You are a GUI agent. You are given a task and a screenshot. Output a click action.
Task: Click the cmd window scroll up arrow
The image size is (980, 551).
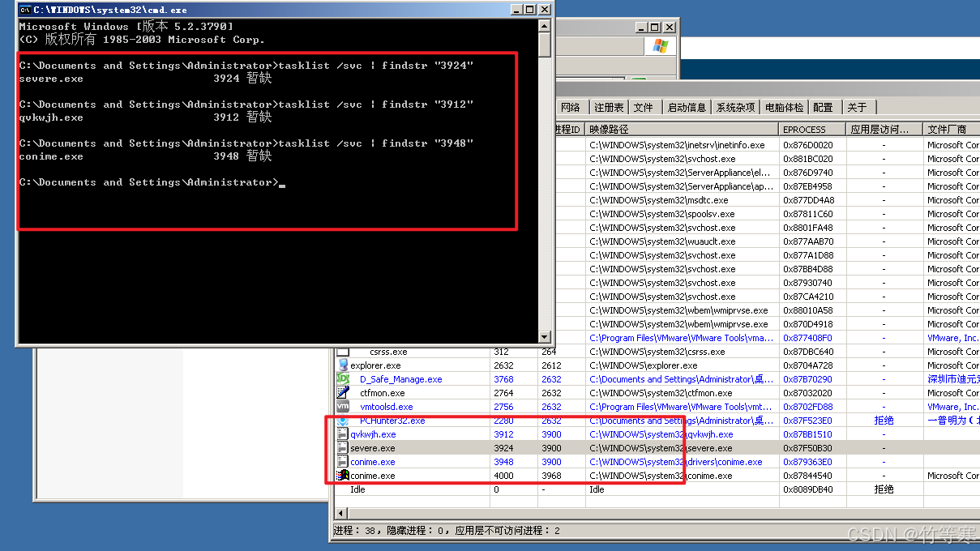pyautogui.click(x=545, y=26)
